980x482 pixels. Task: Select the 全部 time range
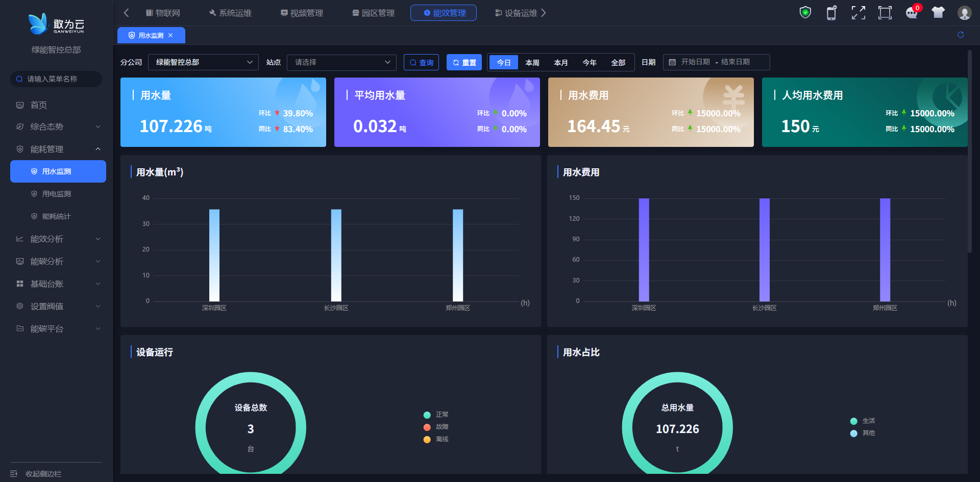coord(618,62)
